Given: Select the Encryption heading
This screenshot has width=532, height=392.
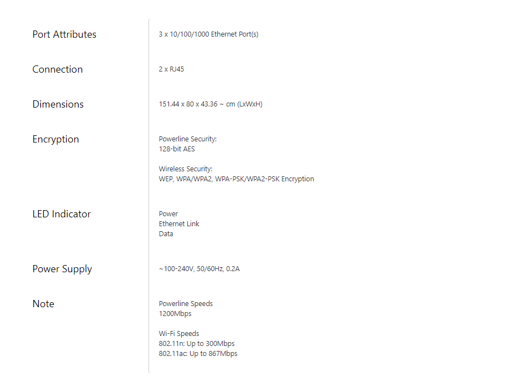Looking at the screenshot, I should click(x=55, y=139).
